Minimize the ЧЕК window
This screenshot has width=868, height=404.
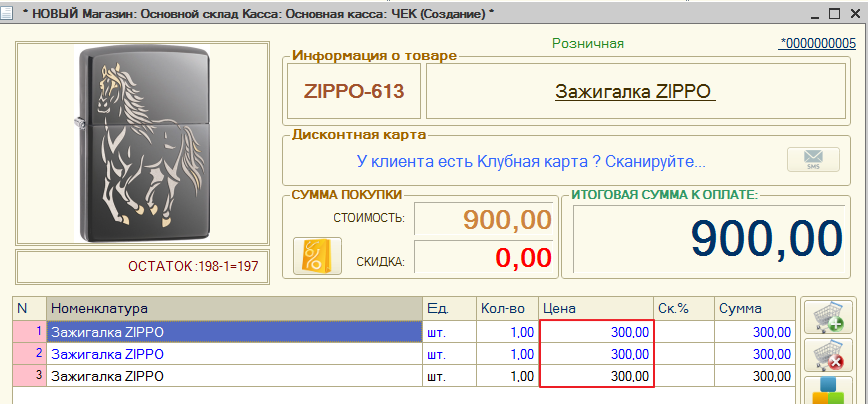[813, 14]
